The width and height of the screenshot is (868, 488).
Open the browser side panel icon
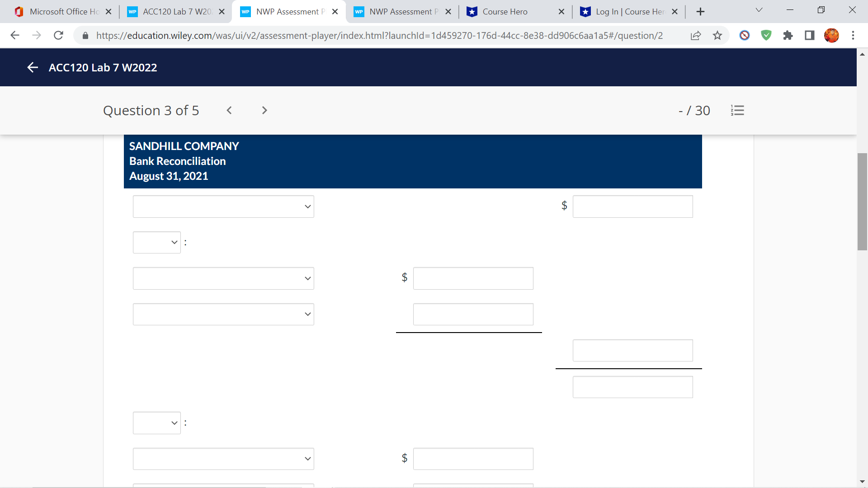pos(809,35)
